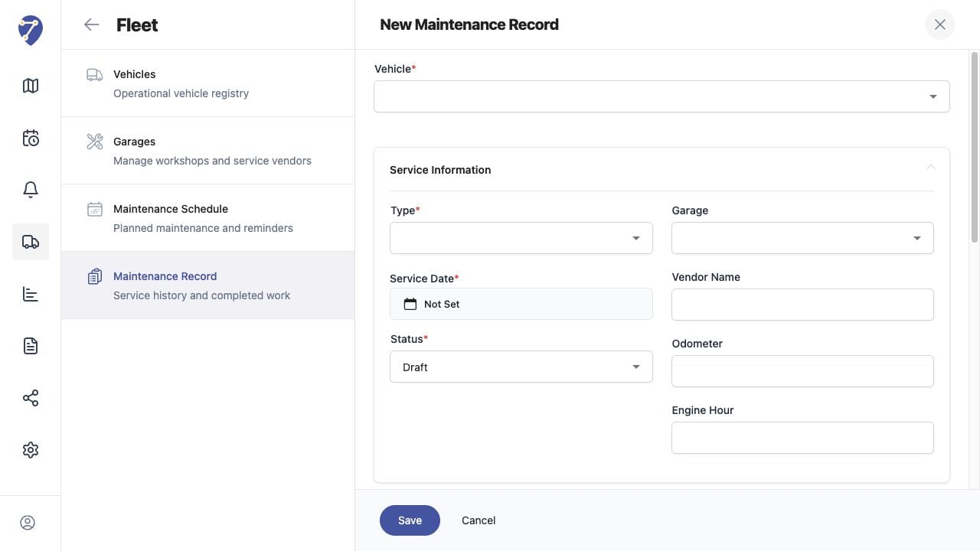Click the 'Service Information' heading text

[x=440, y=170]
